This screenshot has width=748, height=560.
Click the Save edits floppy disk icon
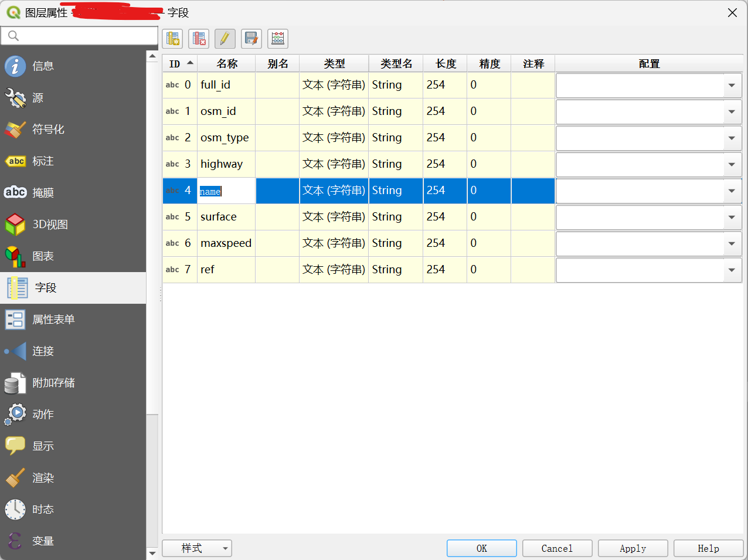tap(251, 39)
